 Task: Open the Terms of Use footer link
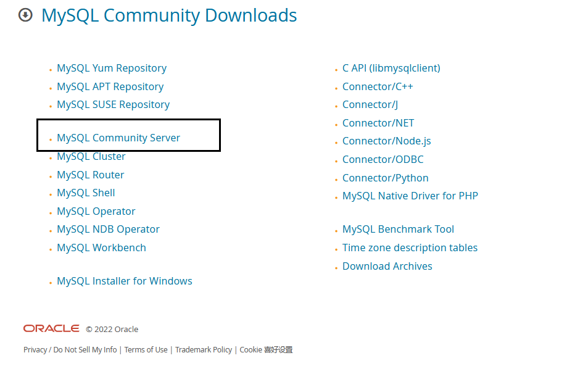tap(146, 350)
